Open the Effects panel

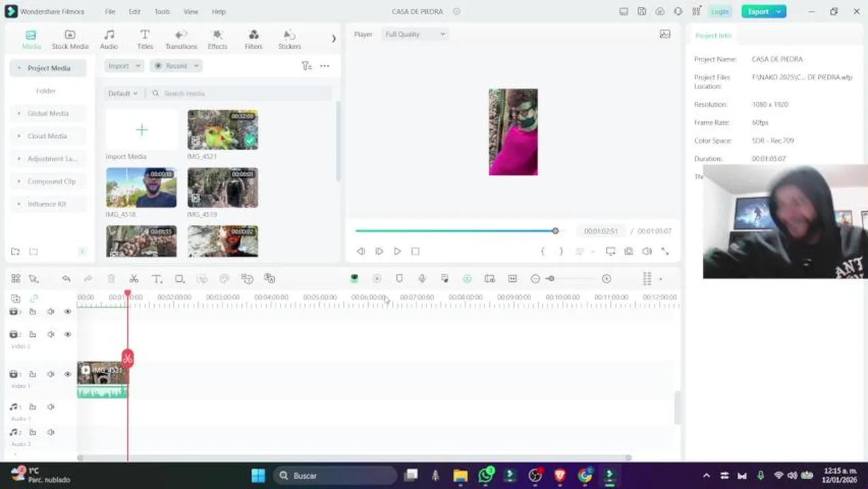(217, 39)
